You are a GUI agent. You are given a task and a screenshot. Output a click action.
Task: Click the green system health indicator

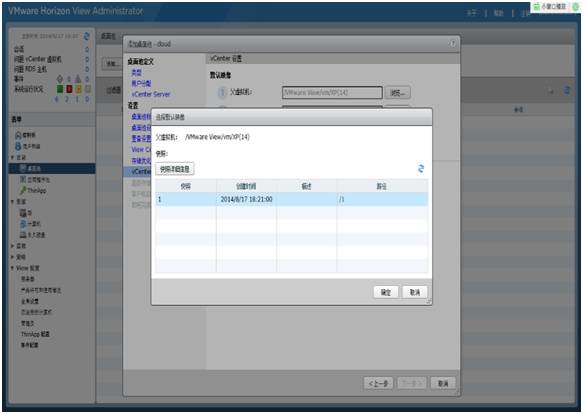click(x=59, y=89)
